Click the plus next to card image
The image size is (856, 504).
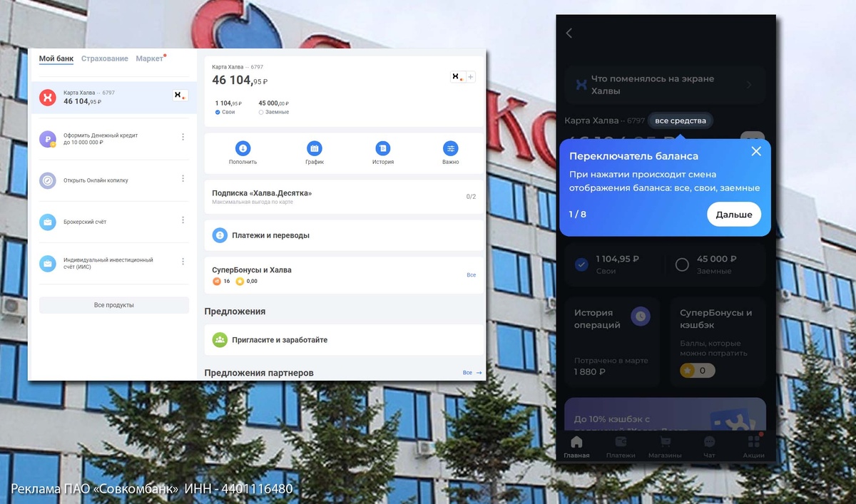pos(471,77)
